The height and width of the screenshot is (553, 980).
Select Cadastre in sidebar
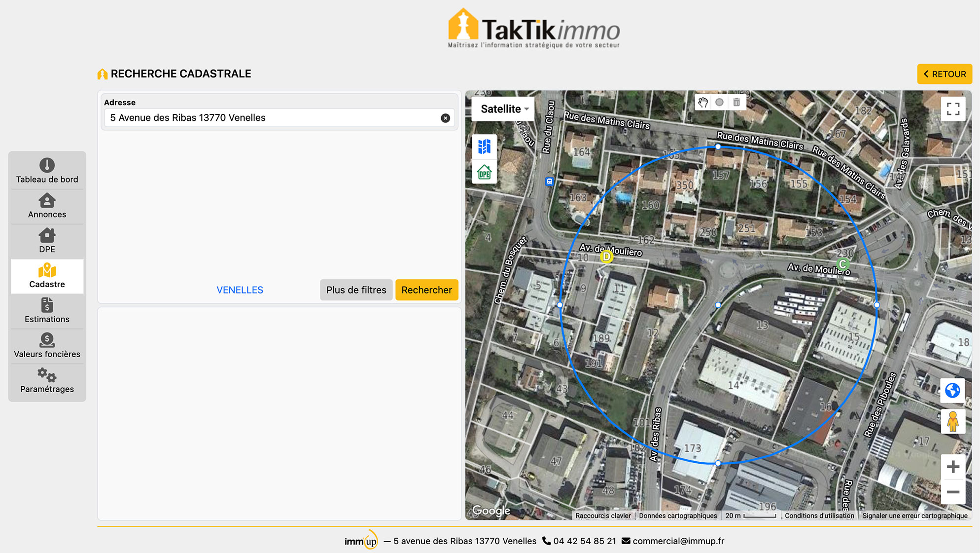click(47, 276)
